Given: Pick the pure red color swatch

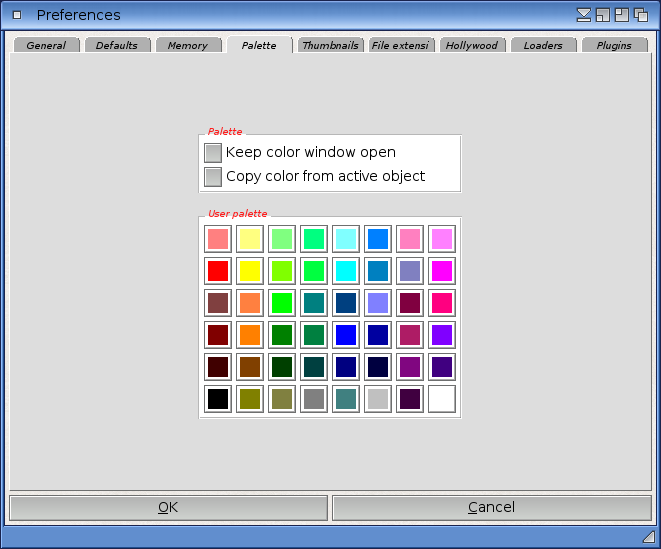Looking at the screenshot, I should (218, 271).
